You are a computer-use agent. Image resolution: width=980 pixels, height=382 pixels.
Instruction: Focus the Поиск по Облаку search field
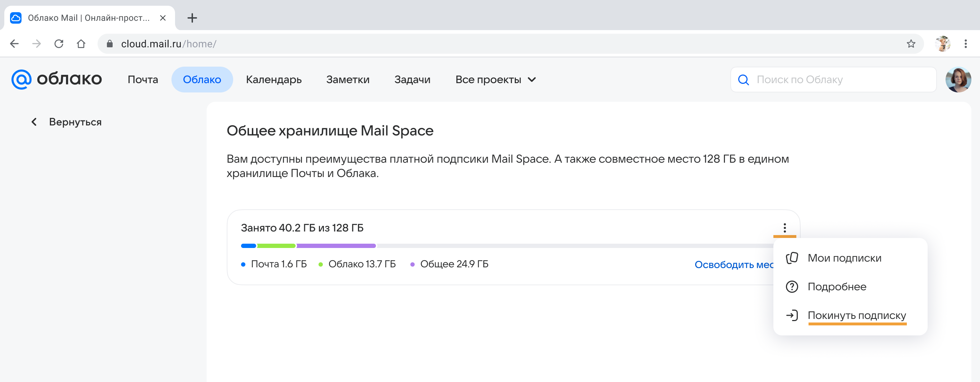click(833, 80)
